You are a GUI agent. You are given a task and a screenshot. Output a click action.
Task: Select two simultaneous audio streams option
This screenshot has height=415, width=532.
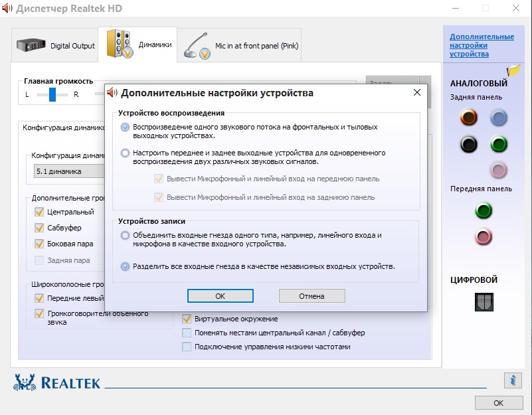pyautogui.click(x=126, y=153)
